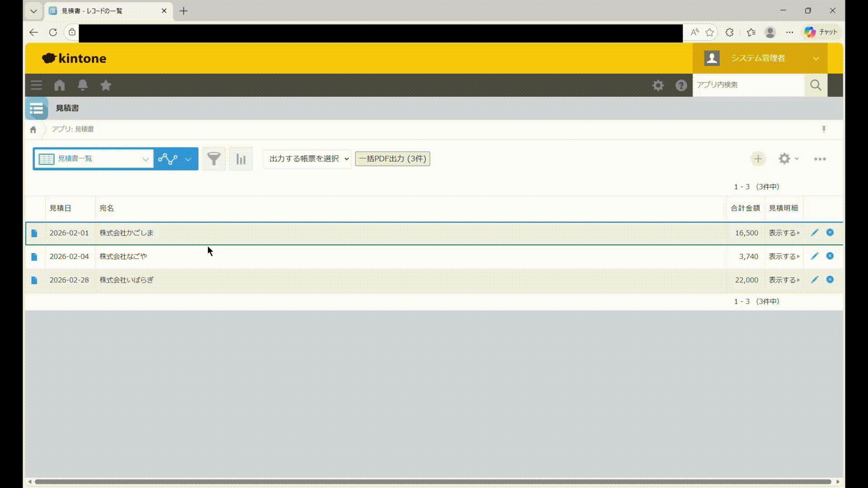Add a new record with the plus icon
This screenshot has width=868, height=488.
click(x=758, y=159)
